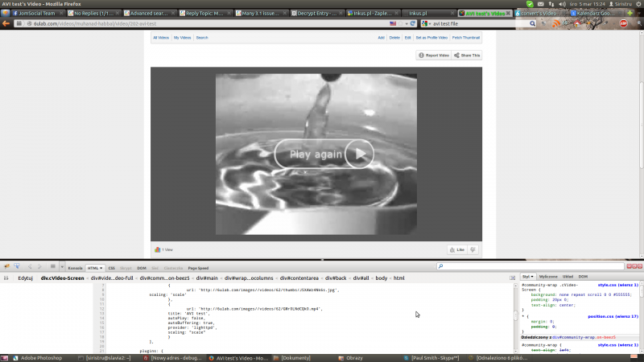The height and width of the screenshot is (362, 644).
Task: Open Adobe Photoshop from the taskbar
Action: pyautogui.click(x=38, y=358)
